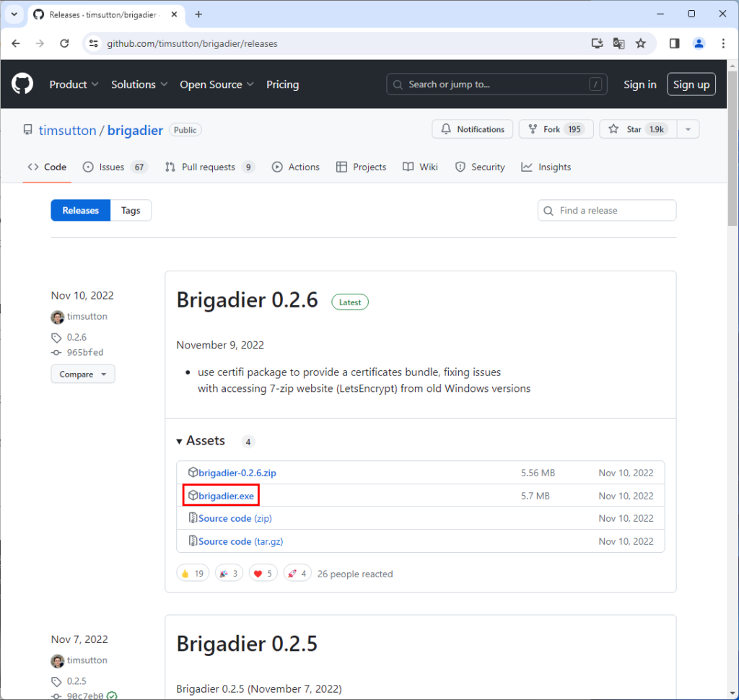
Task: Select the Tags tab
Action: [x=131, y=211]
